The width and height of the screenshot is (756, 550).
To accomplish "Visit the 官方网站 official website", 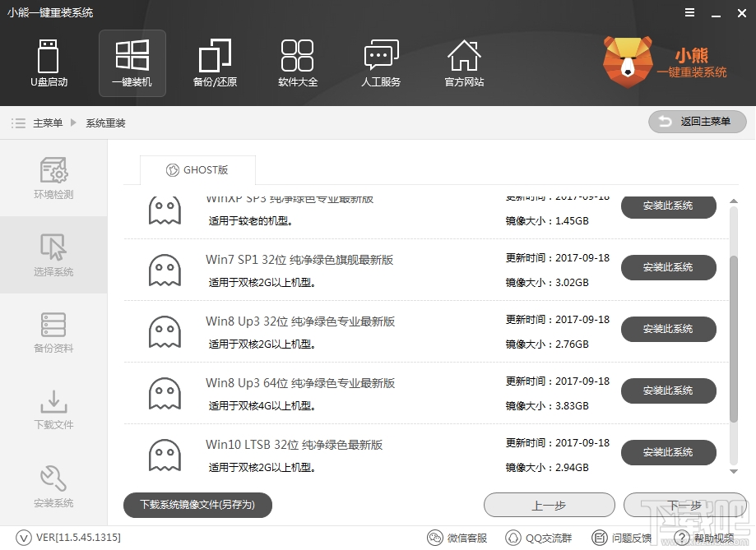I will tap(463, 63).
